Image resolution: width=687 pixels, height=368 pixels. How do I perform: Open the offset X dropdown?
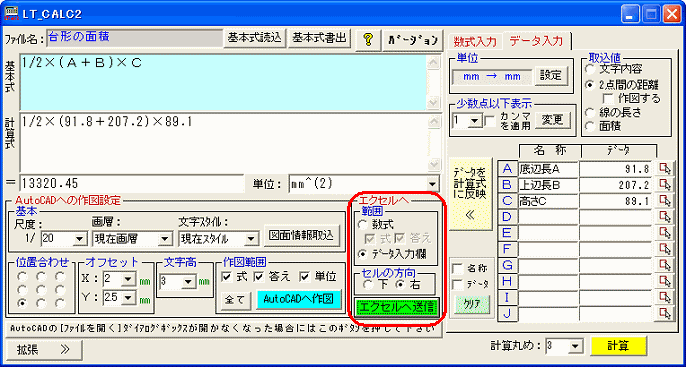[x=127, y=278]
